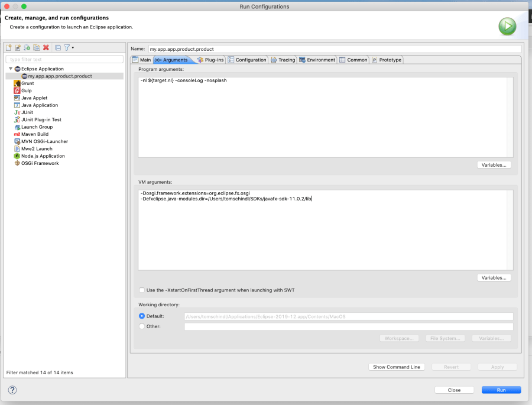Delete selected configuration with red X icon
The image size is (532, 405).
[46, 47]
